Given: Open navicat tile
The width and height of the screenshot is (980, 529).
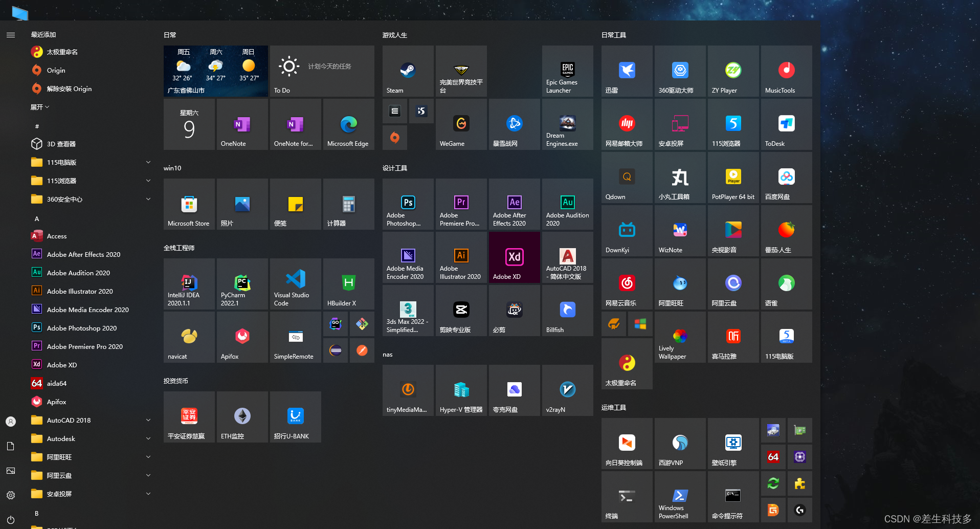Looking at the screenshot, I should point(189,337).
